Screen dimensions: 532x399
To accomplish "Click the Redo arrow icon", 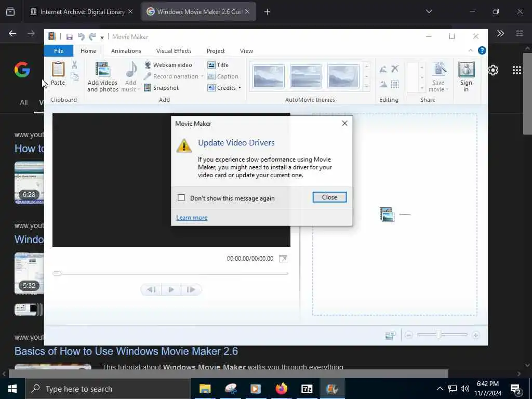I will (x=92, y=37).
